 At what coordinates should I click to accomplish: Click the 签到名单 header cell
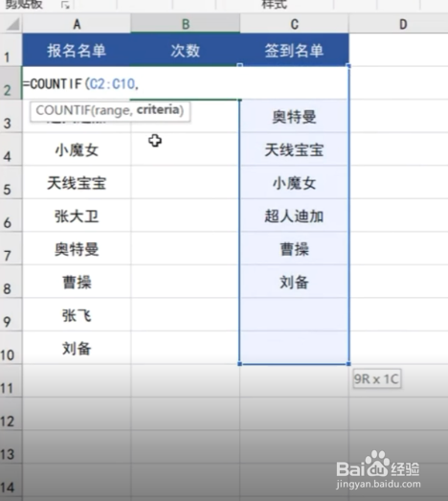tap(294, 50)
